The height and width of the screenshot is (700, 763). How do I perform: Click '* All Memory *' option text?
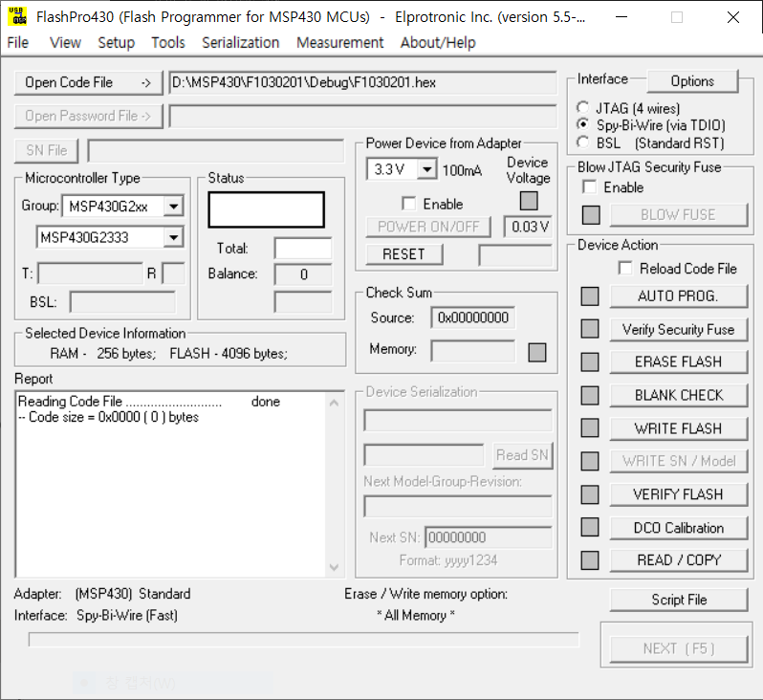(x=416, y=615)
